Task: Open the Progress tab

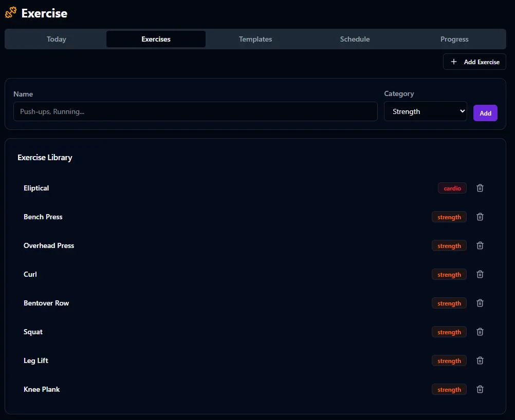Action: 454,39
